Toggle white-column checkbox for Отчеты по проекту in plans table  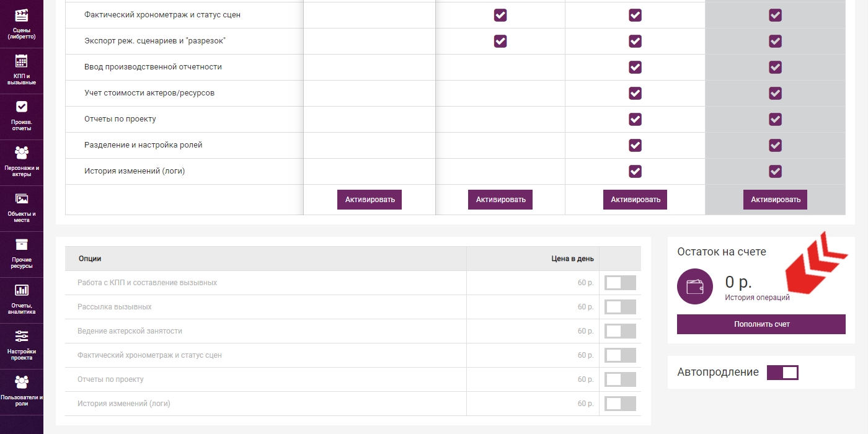pos(635,119)
